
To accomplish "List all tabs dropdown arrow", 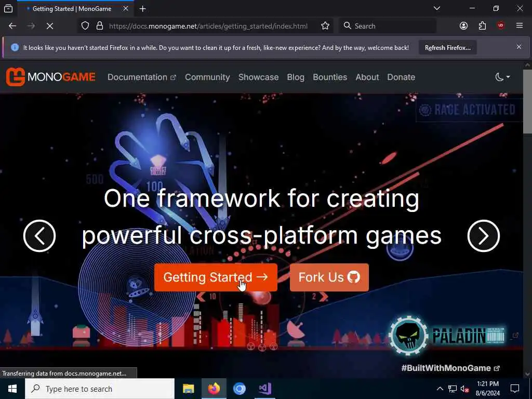I will 437,8.
